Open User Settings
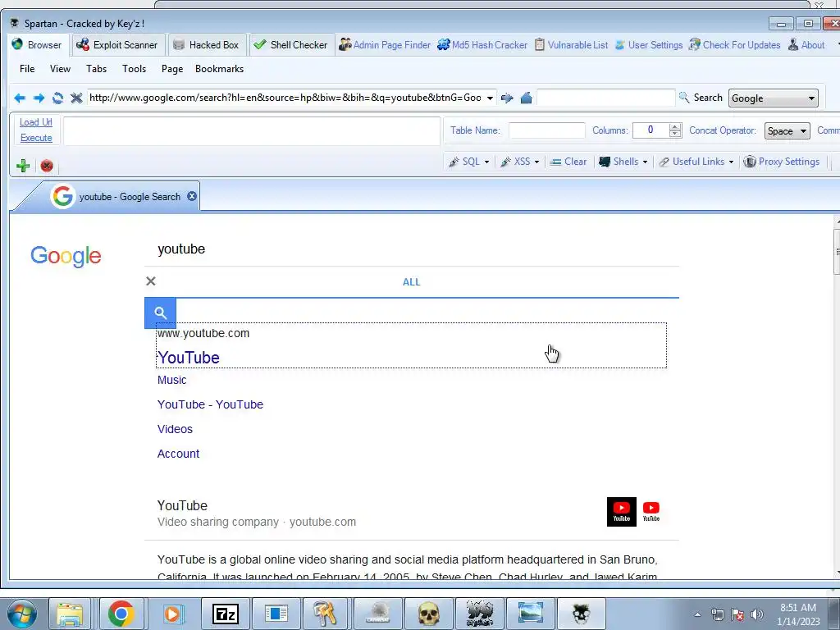The image size is (840, 630). [649, 45]
